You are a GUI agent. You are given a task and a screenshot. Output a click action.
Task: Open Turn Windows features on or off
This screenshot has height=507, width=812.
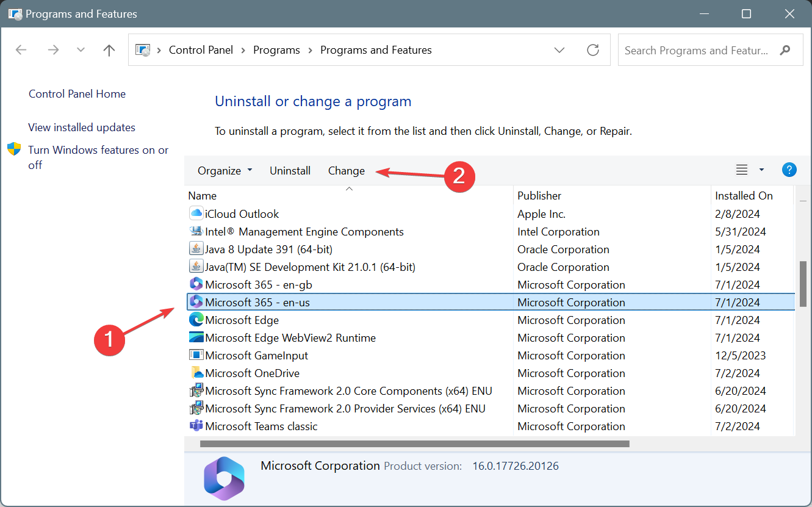click(98, 157)
